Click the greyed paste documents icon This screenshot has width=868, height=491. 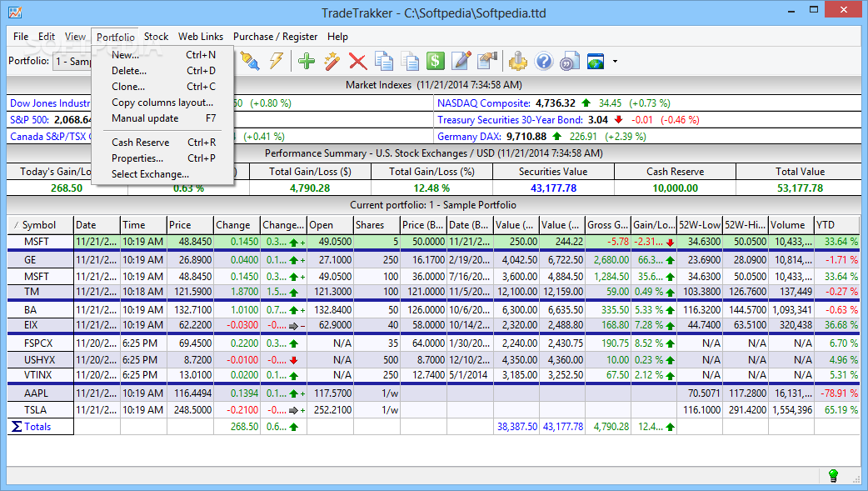click(x=410, y=61)
